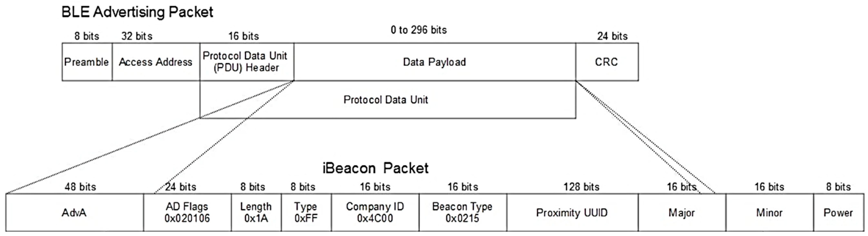Click the Minor field box
The height and width of the screenshot is (236, 868).
769,212
